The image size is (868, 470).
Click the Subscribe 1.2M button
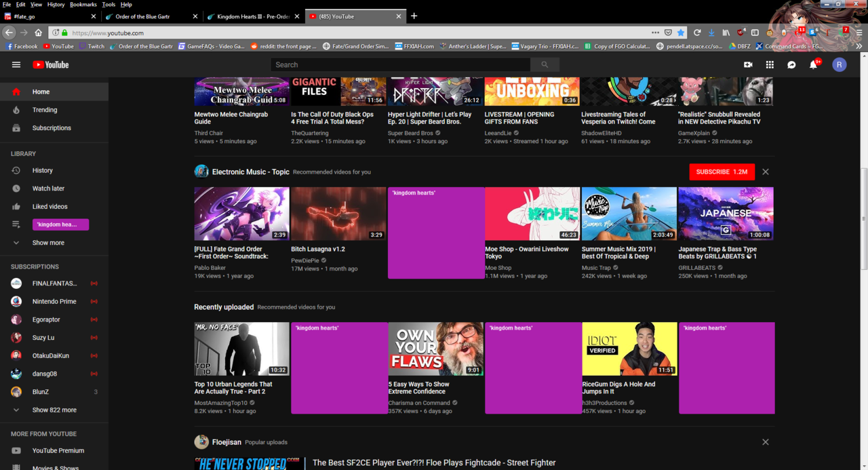pyautogui.click(x=722, y=172)
